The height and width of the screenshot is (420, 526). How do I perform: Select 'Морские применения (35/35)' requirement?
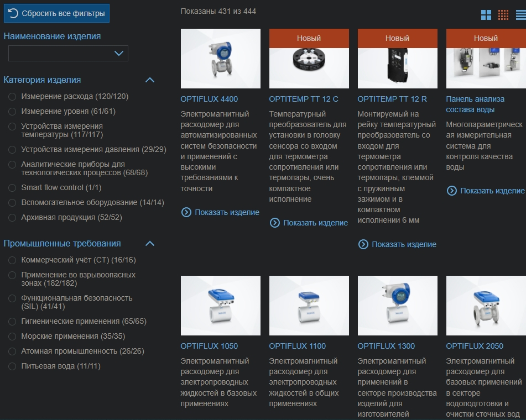pos(12,336)
